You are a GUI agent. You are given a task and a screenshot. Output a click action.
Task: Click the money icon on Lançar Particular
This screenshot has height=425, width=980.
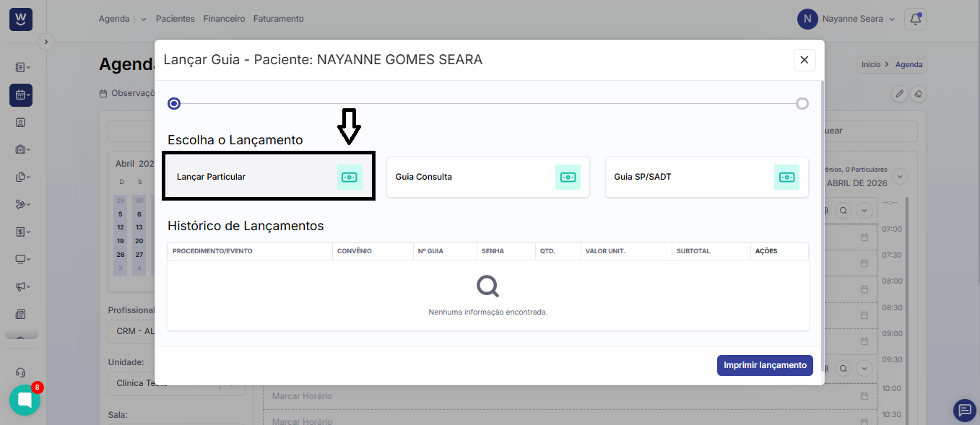click(x=350, y=177)
